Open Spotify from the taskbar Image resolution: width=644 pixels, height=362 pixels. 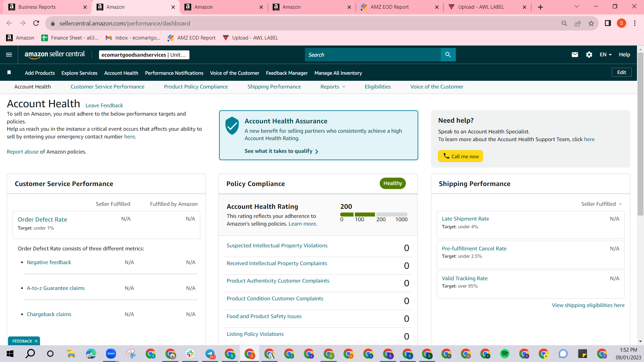[504, 354]
